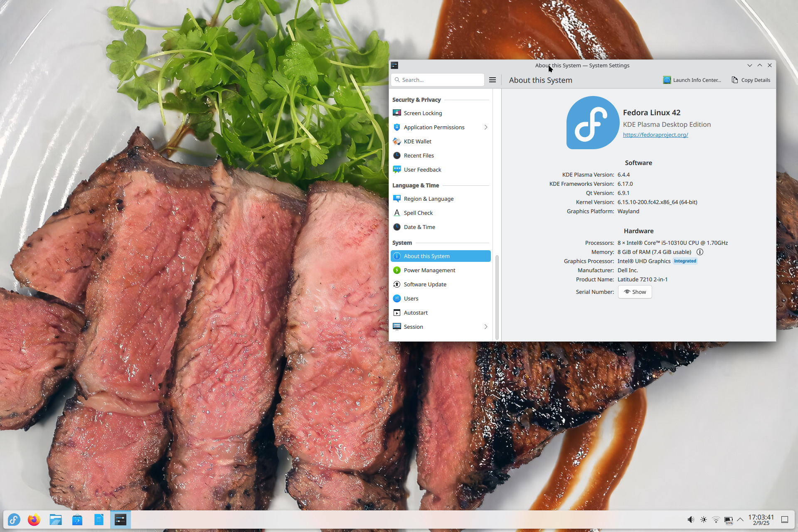Expand the Session submenu arrow
798x532 pixels.
click(x=485, y=327)
